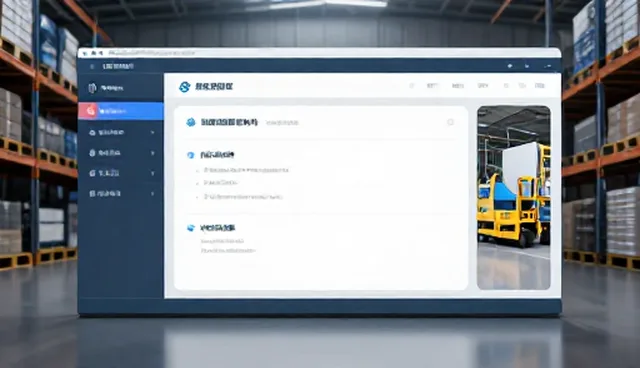Image resolution: width=640 pixels, height=368 pixels.
Task: Click the grey subtitle after the card title
Action: 282,122
